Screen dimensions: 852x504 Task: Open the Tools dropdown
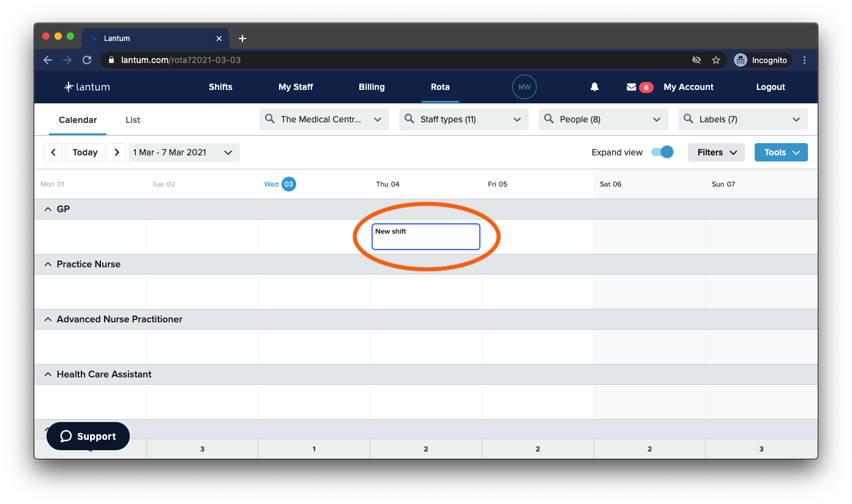click(x=781, y=152)
